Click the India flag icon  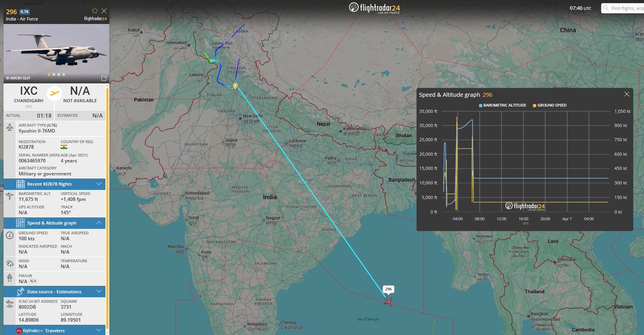(x=64, y=147)
